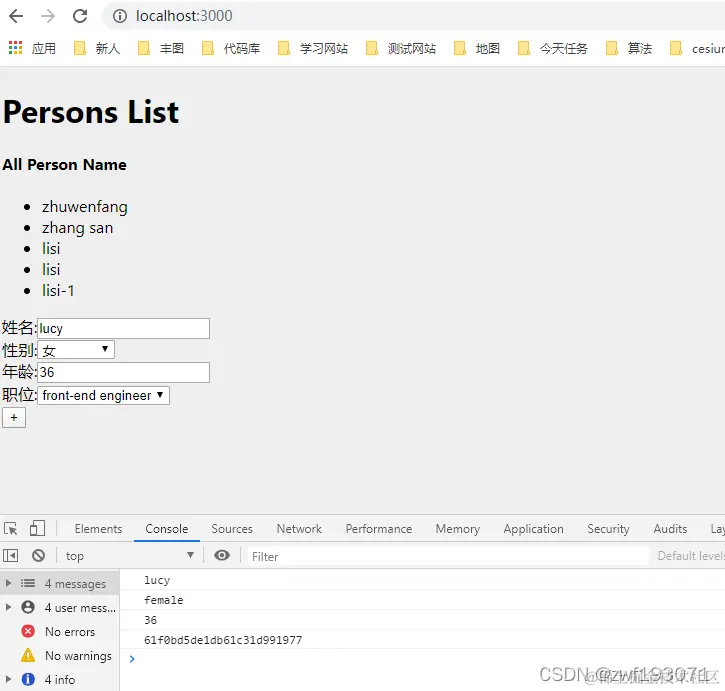
Task: Click the messages list icon
Action: pyautogui.click(x=28, y=583)
